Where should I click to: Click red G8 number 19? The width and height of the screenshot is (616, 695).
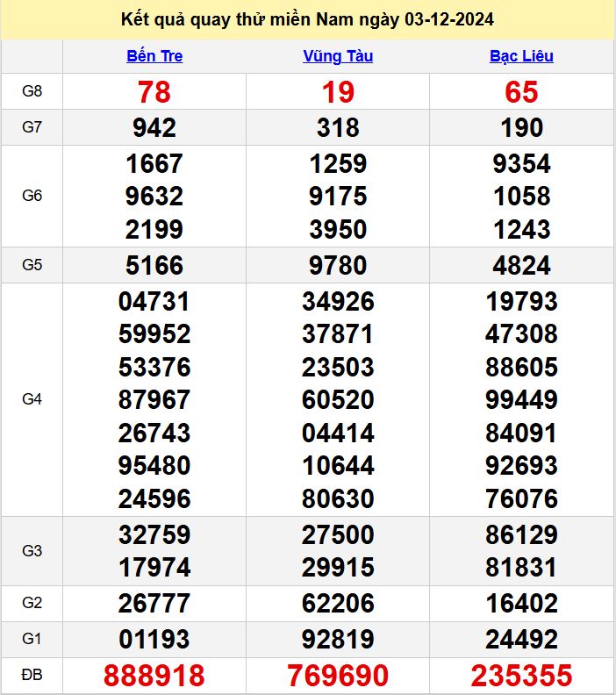338,92
